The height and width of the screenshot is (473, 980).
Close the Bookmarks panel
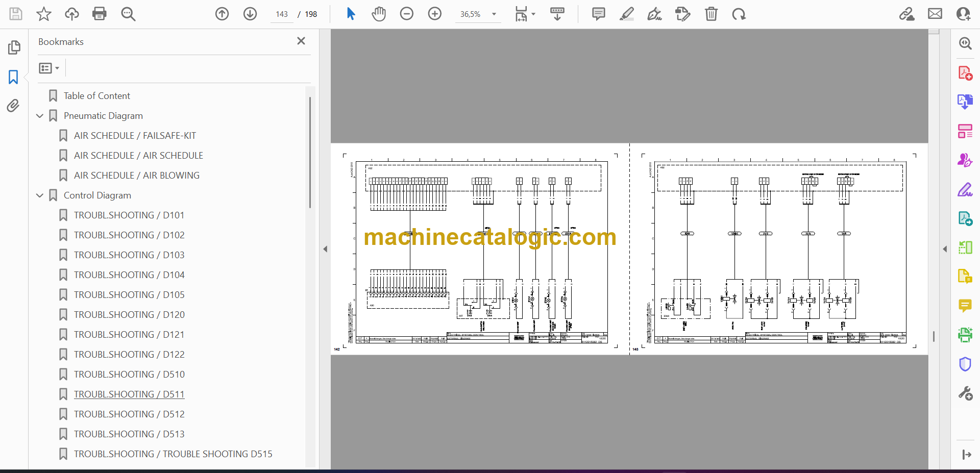coord(301,41)
